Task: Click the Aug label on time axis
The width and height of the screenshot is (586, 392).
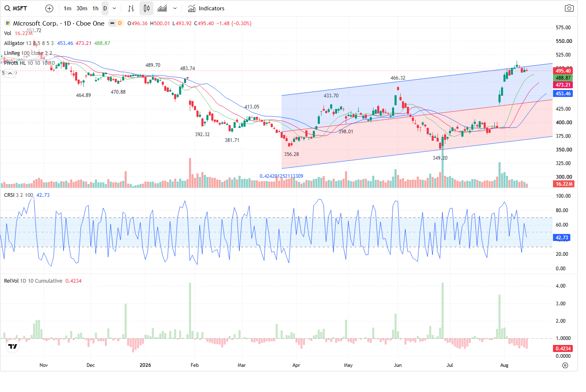Action: click(504, 365)
